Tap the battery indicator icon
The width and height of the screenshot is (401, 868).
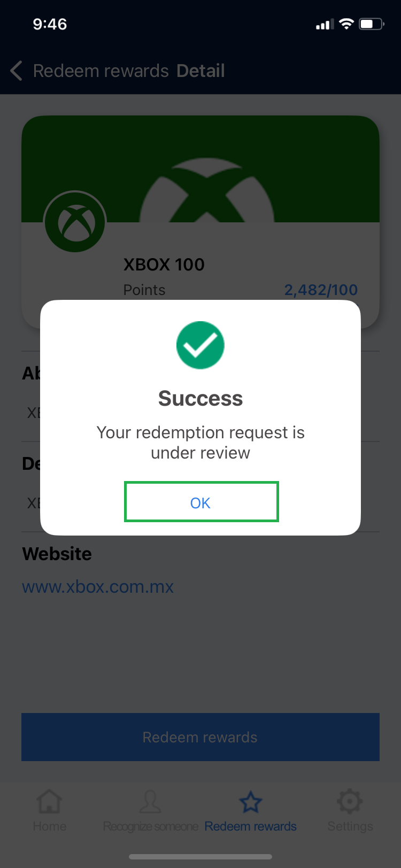(x=372, y=24)
